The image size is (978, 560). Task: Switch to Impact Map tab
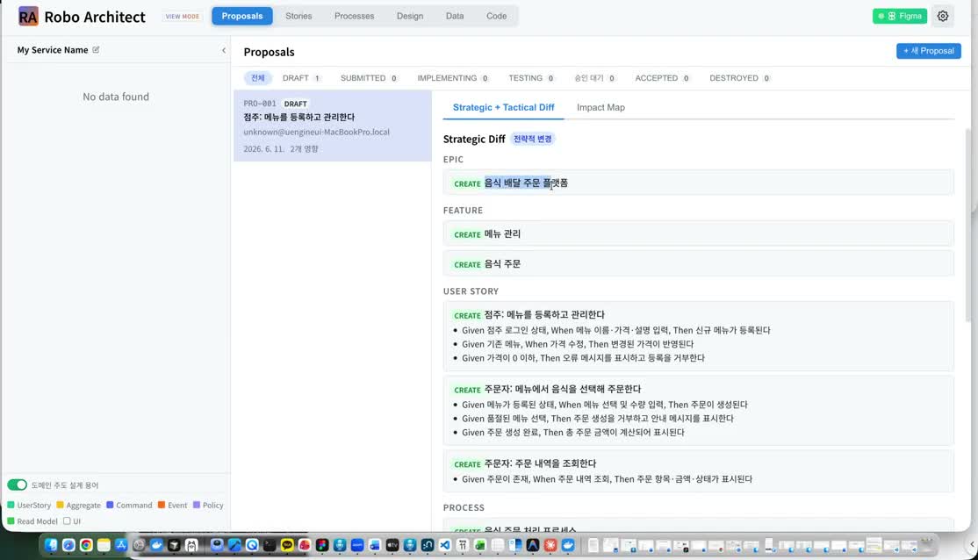coord(600,107)
